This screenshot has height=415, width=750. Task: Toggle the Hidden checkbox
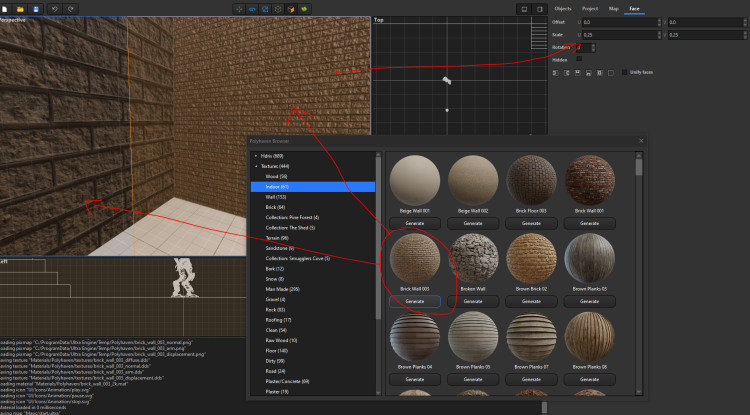coord(580,59)
